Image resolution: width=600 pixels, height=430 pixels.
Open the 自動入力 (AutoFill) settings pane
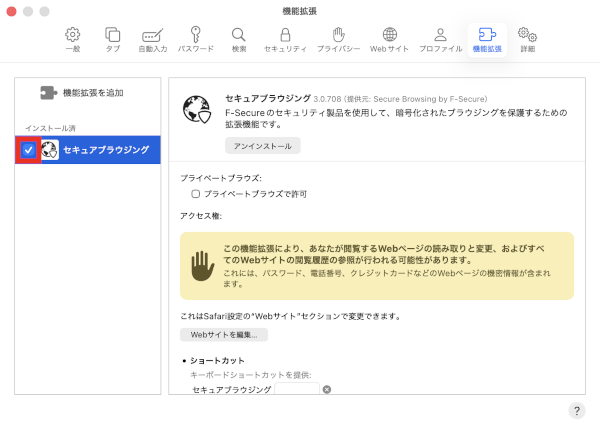click(x=152, y=39)
